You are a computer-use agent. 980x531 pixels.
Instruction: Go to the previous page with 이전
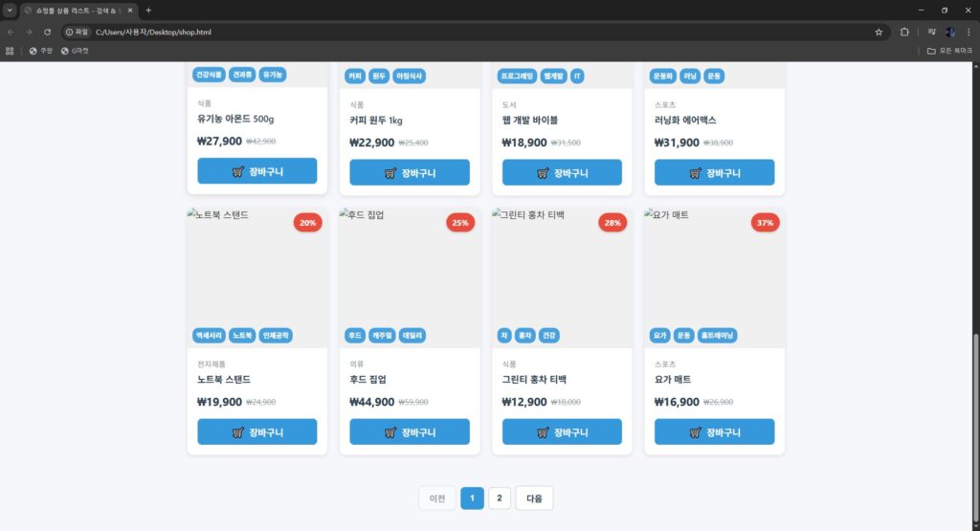[436, 498]
